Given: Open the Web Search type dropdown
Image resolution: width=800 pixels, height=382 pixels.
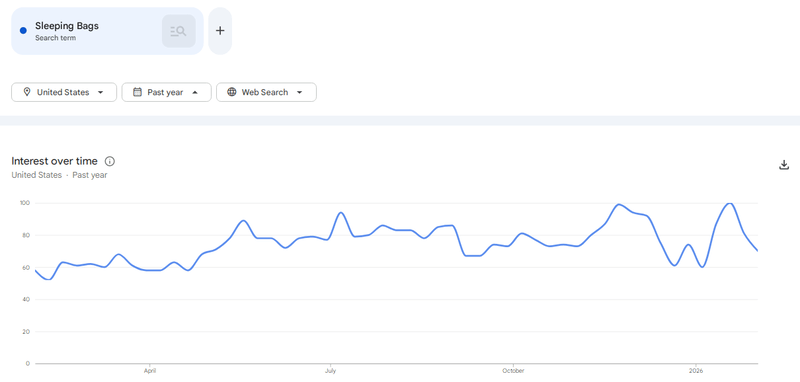Looking at the screenshot, I should (266, 92).
